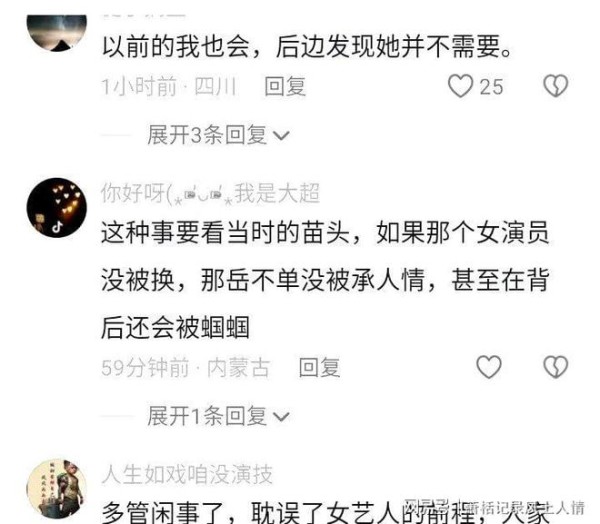Viewport: 600px width, 524px height.
Task: Open profile via username 你好呀 我是大超
Action: coord(210,193)
